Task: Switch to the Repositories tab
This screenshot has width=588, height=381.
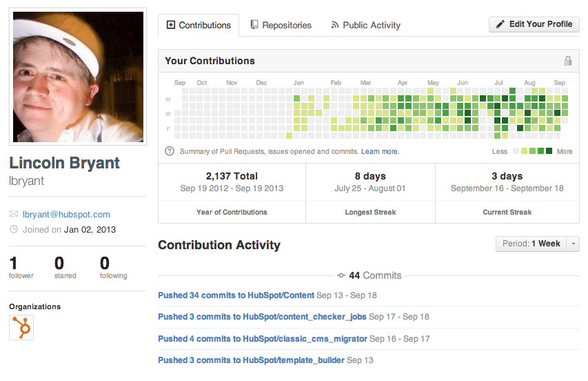Action: [x=281, y=26]
